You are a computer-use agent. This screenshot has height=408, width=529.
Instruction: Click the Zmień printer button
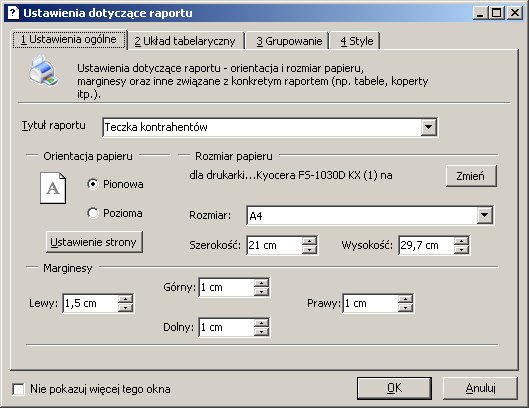pos(471,176)
